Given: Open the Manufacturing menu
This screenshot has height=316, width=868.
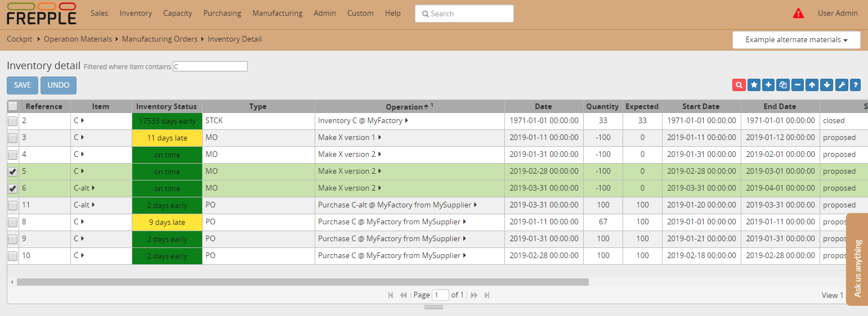Looking at the screenshot, I should click(277, 13).
